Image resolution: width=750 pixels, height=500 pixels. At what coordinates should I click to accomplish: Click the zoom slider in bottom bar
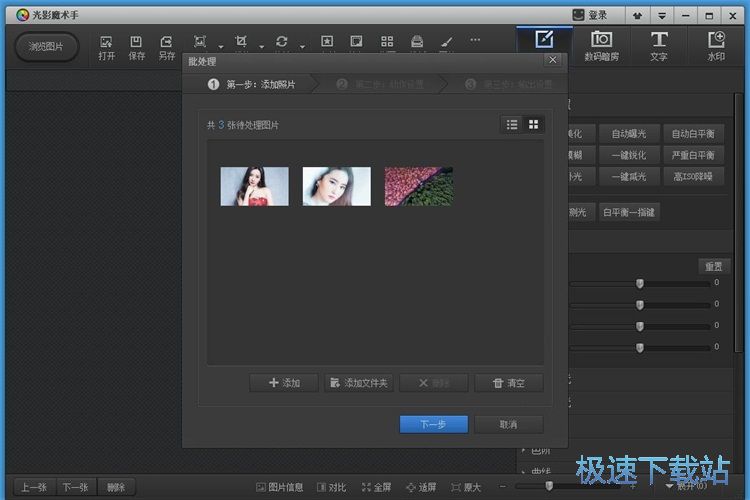point(549,487)
